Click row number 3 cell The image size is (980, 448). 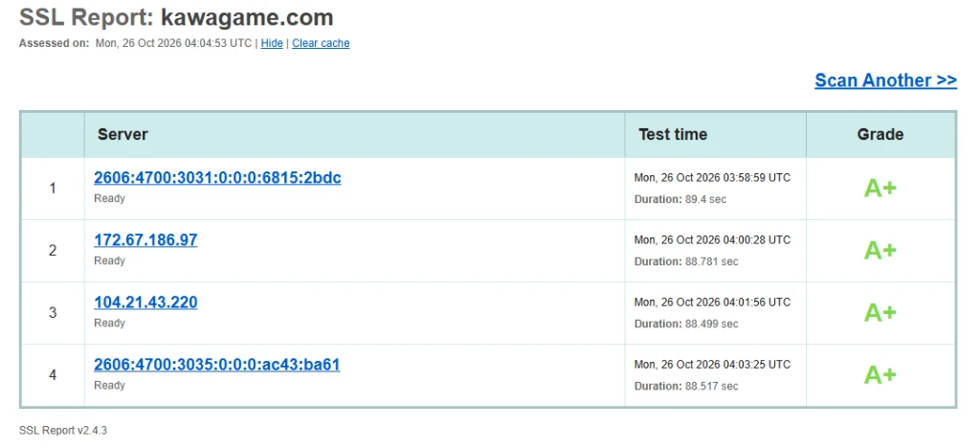click(53, 312)
